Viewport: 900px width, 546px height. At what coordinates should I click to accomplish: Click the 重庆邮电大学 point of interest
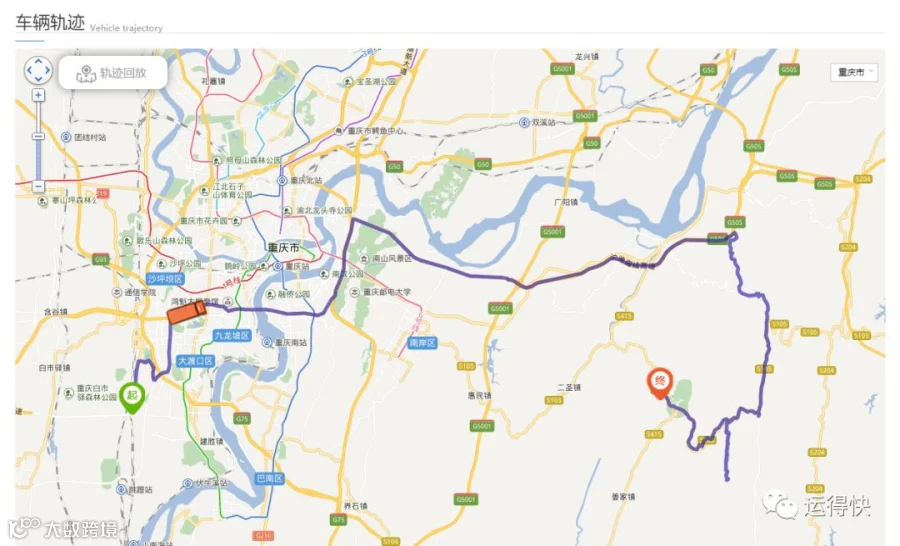381,292
